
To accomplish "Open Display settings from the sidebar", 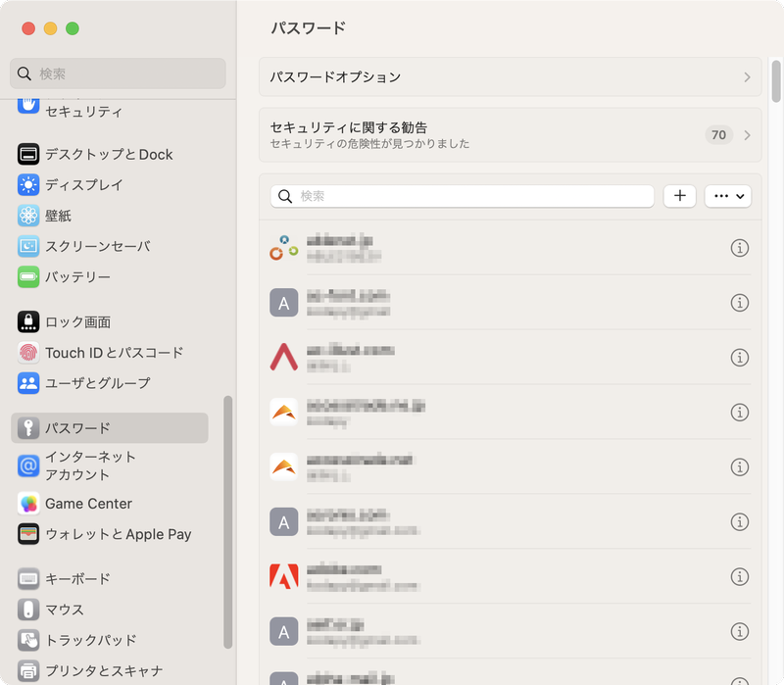I will [26, 185].
